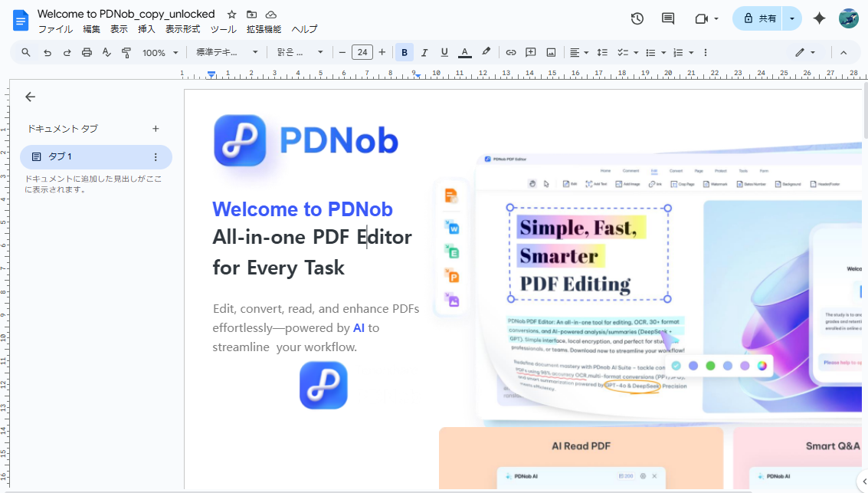Open the Gemini sparkle assistant
Viewport: 868px width, 493px height.
tap(819, 18)
